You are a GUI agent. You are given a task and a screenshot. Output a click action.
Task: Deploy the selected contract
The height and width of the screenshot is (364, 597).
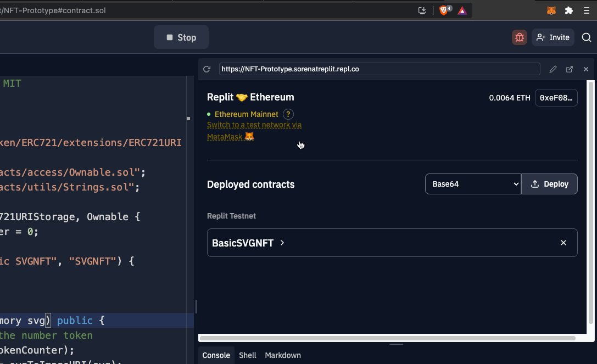[549, 184]
